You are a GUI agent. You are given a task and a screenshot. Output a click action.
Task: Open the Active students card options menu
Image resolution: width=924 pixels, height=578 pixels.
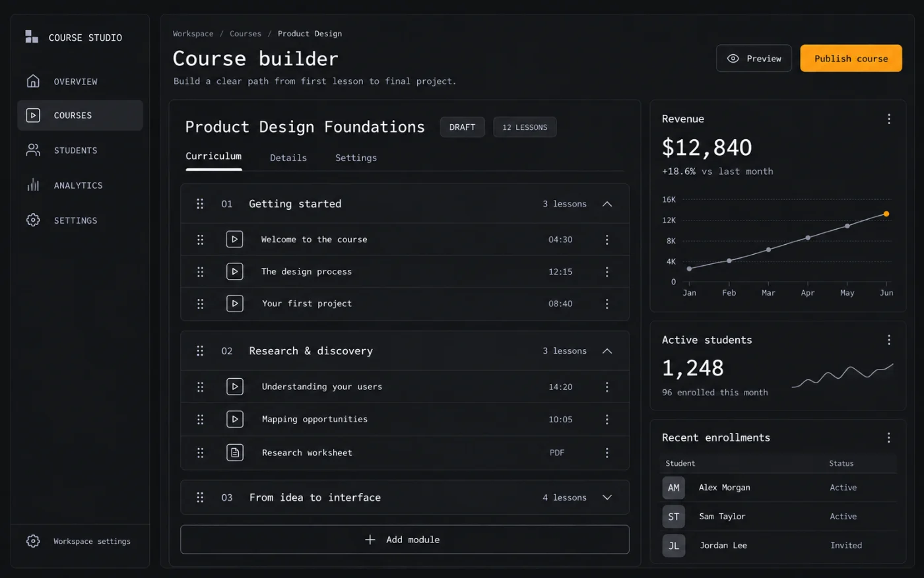889,340
